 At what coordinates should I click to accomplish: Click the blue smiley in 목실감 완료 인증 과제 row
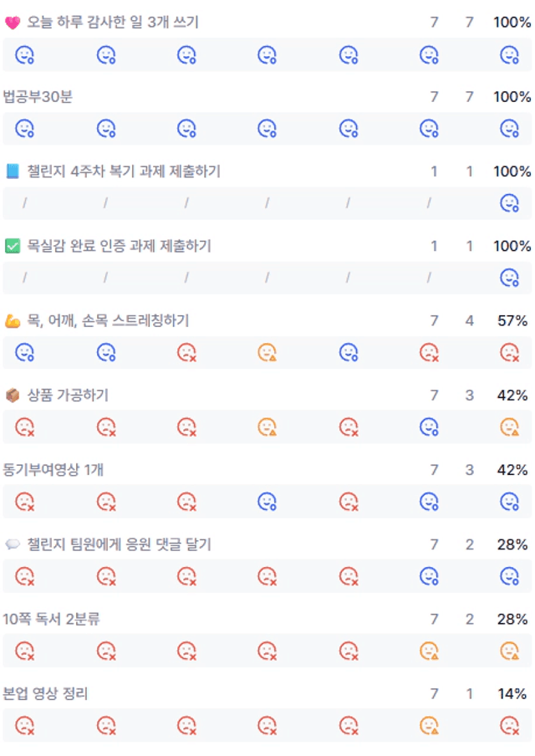(x=509, y=278)
